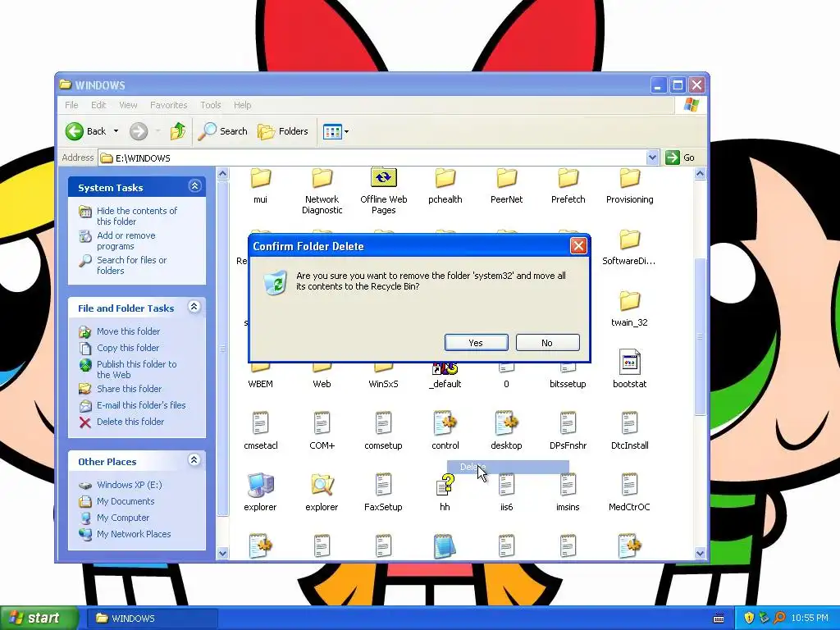
Task: Select the MedCtrOC file icon
Action: [x=629, y=485]
